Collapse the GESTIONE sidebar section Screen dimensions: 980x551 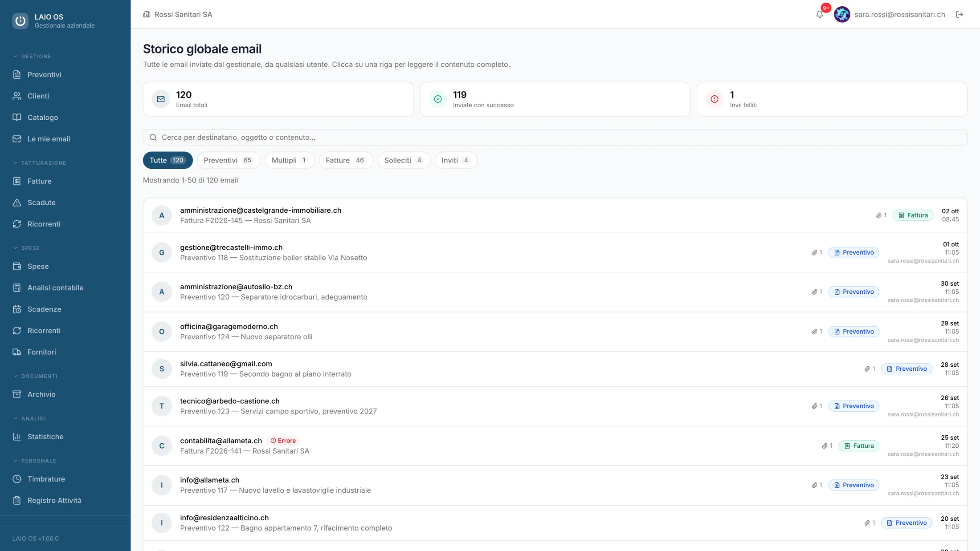point(32,56)
